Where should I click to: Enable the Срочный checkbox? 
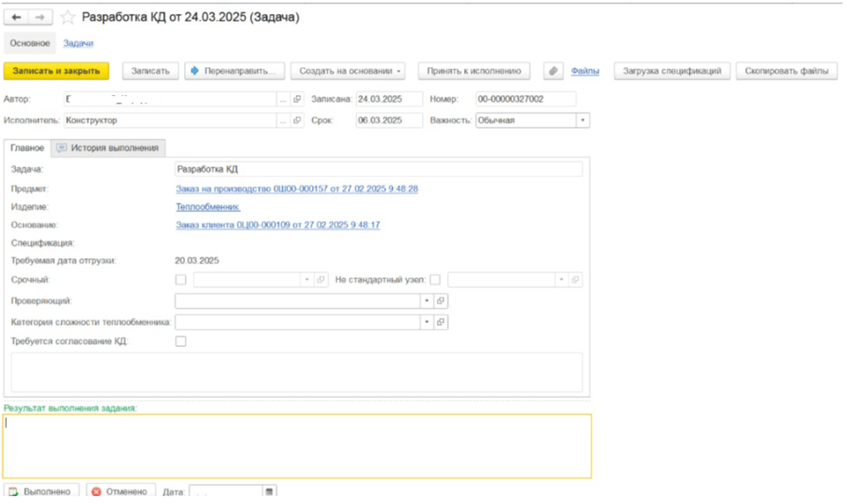[x=181, y=280]
